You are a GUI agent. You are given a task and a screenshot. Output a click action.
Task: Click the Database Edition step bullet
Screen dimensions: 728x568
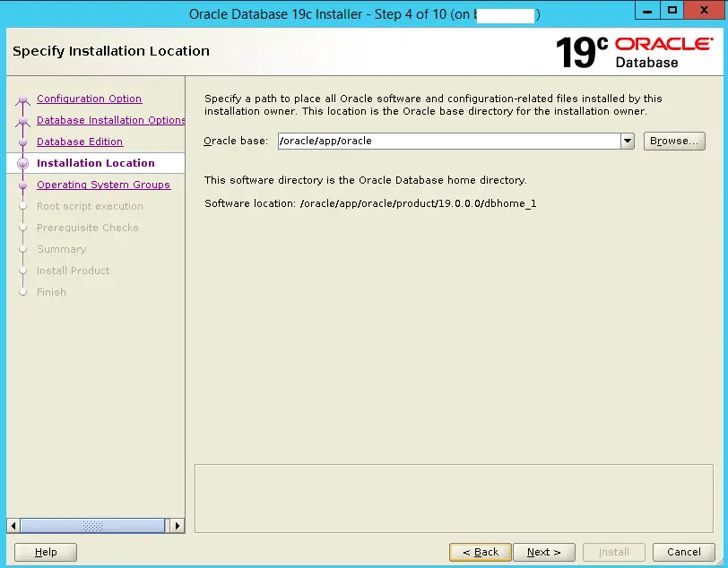(22, 142)
